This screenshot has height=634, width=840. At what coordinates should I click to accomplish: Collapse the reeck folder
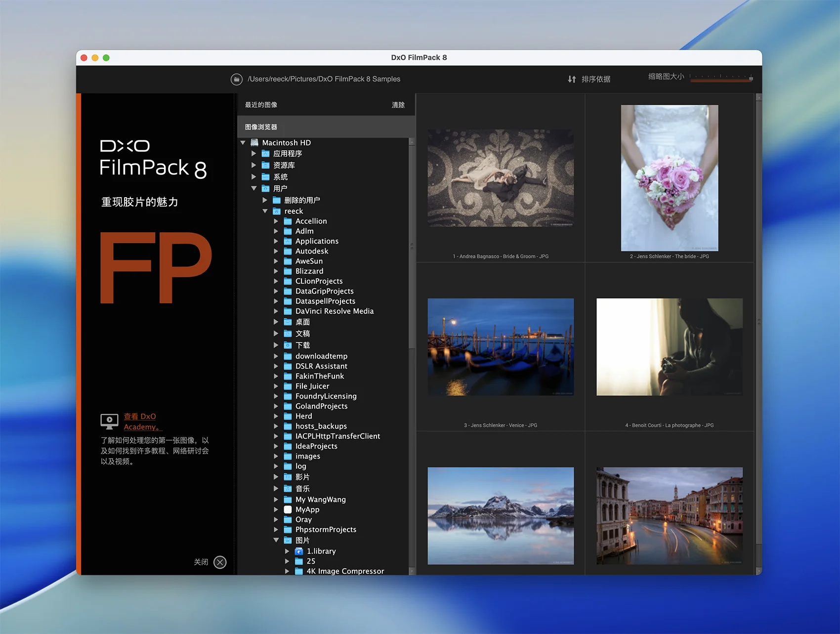265,211
